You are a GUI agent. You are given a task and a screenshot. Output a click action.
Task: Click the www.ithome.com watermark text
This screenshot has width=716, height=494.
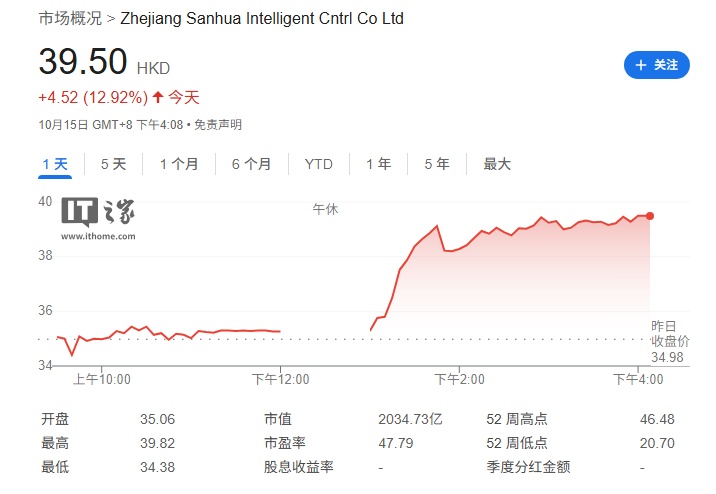point(98,236)
